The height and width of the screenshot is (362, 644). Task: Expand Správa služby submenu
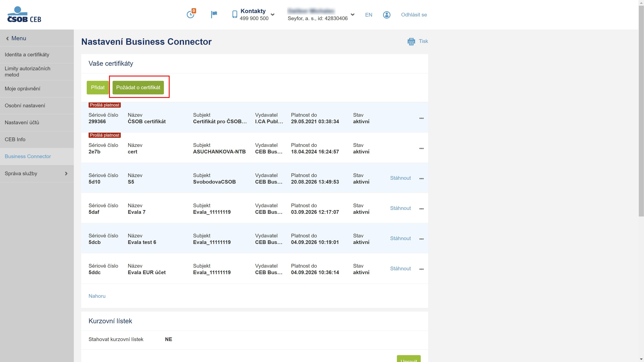coord(66,173)
